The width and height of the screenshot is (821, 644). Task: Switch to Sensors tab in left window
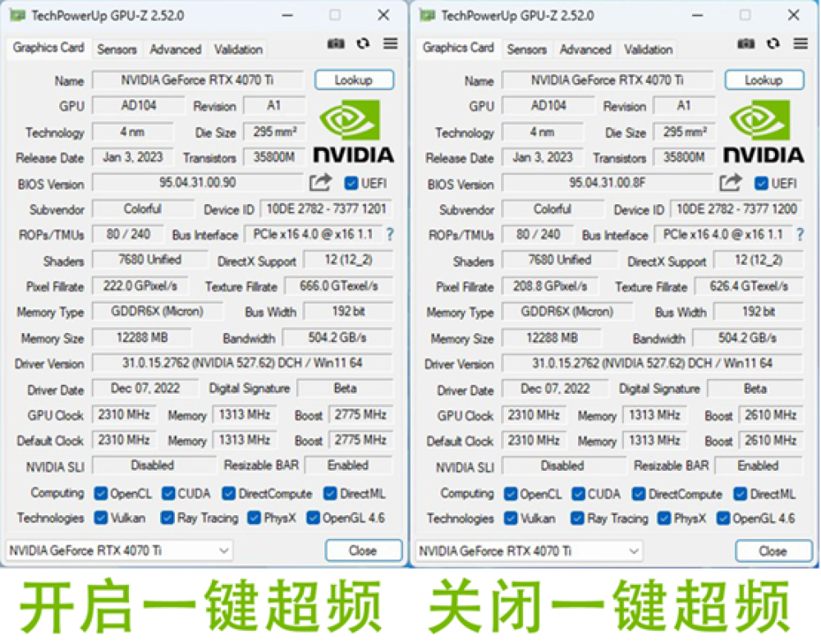pyautogui.click(x=117, y=49)
